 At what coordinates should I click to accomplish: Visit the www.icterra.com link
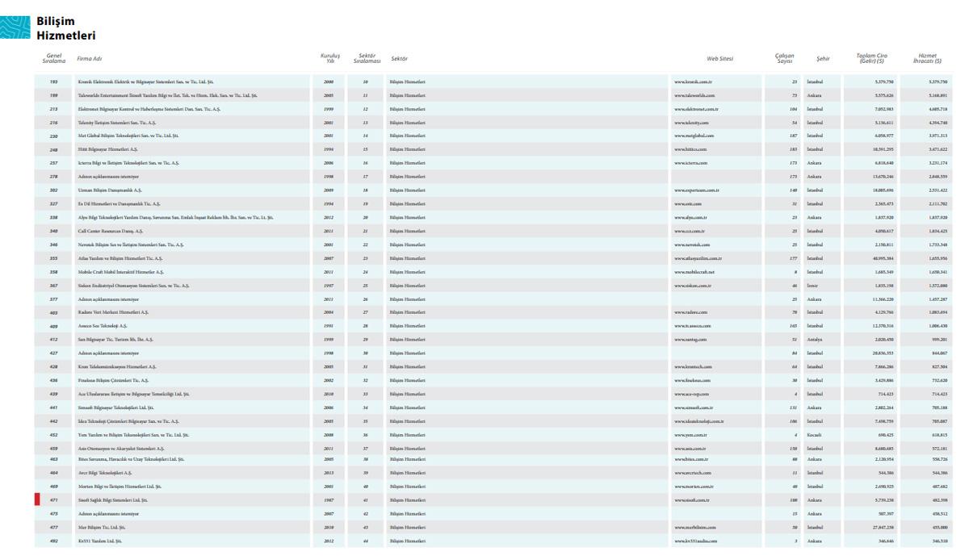point(690,163)
